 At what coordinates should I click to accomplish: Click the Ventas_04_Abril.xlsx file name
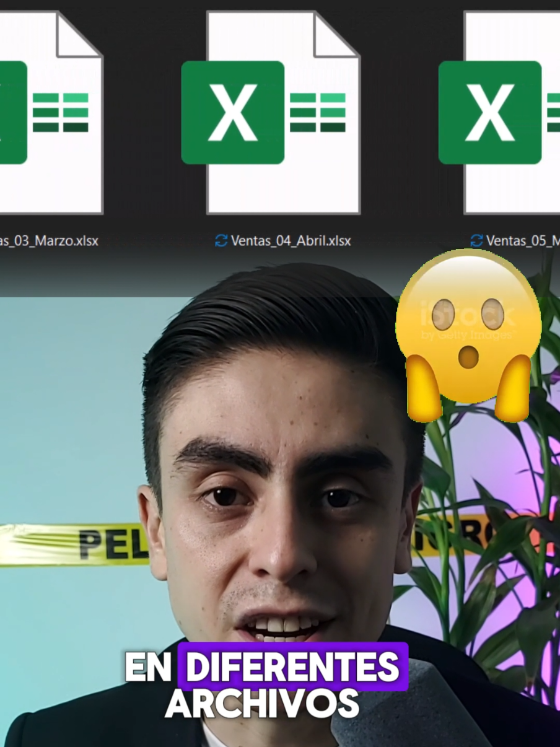[291, 240]
